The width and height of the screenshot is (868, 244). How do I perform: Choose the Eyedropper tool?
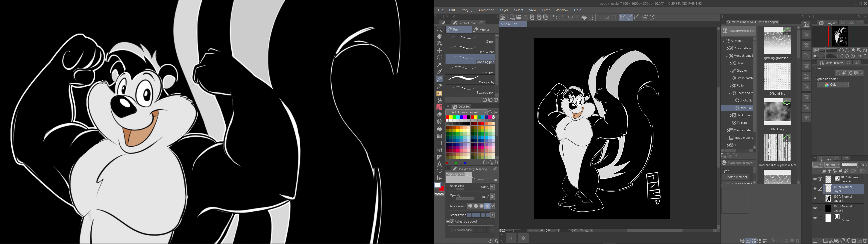439,72
